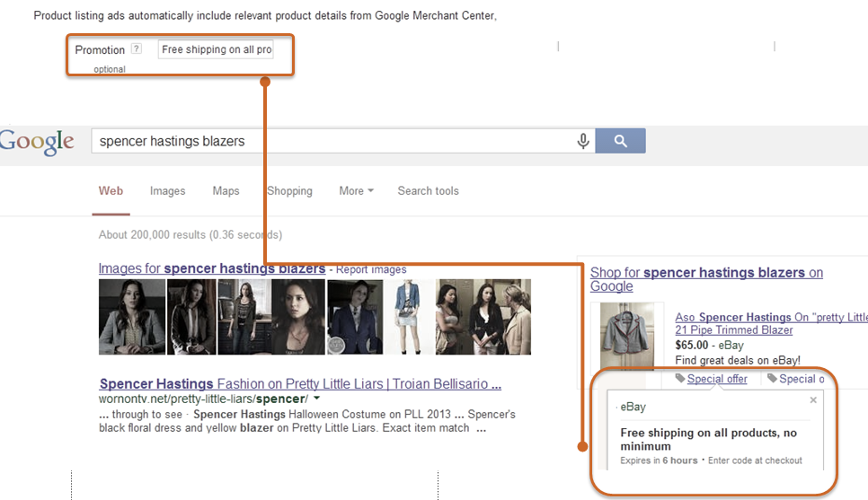This screenshot has width=868, height=500.
Task: Click the Promotion text input field
Action: tap(216, 49)
